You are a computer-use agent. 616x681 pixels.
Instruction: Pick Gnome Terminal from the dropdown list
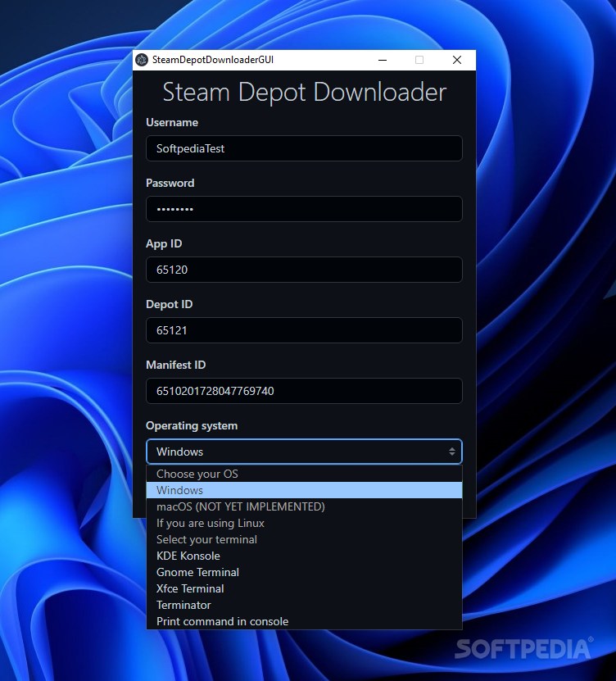(304, 573)
